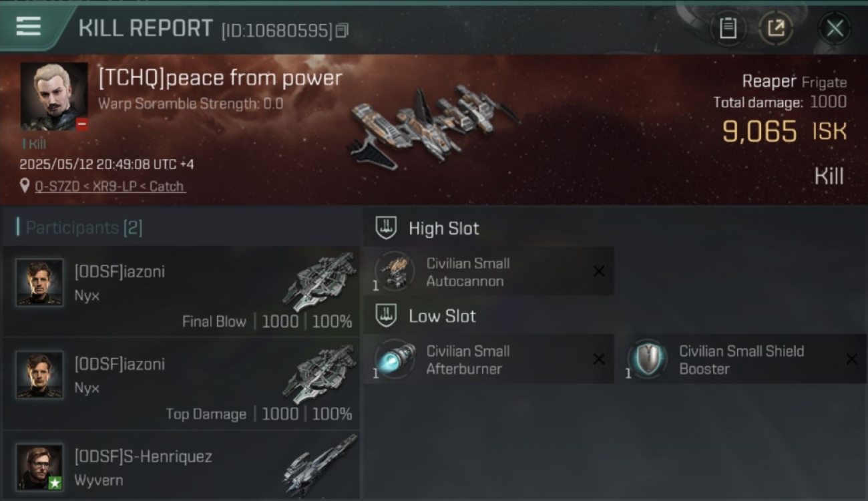This screenshot has height=501, width=868.
Task: Open the hamburger menu icon
Action: [x=29, y=27]
